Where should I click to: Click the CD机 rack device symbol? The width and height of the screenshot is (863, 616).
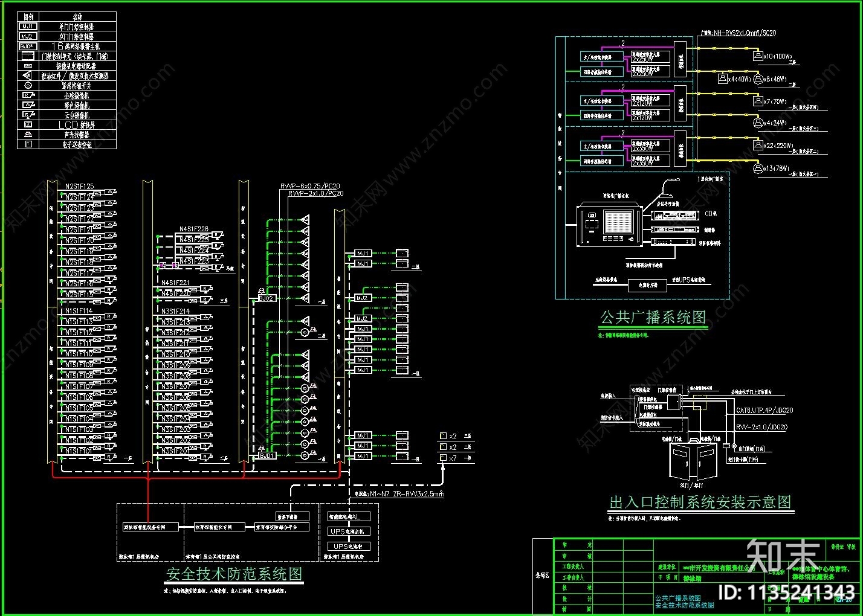click(x=675, y=214)
